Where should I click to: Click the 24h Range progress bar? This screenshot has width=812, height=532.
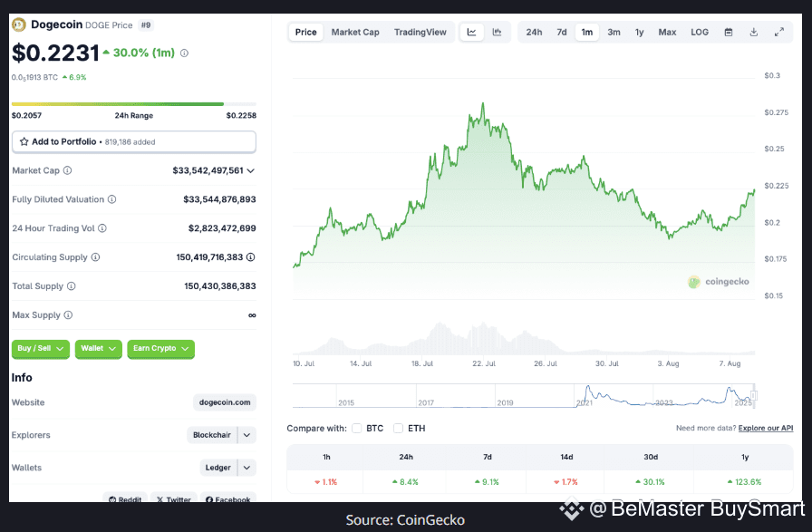(x=134, y=104)
